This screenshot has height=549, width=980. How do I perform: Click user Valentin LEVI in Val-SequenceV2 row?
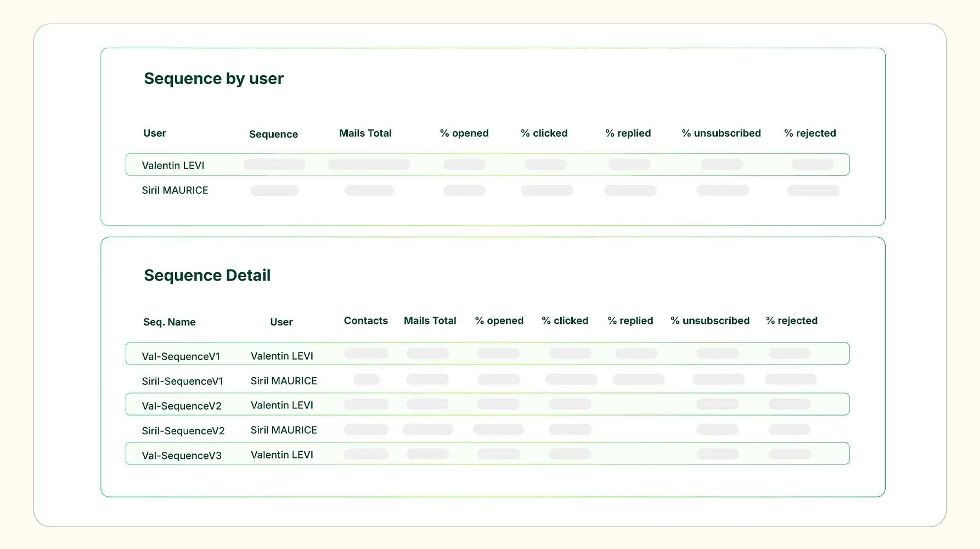pyautogui.click(x=281, y=405)
